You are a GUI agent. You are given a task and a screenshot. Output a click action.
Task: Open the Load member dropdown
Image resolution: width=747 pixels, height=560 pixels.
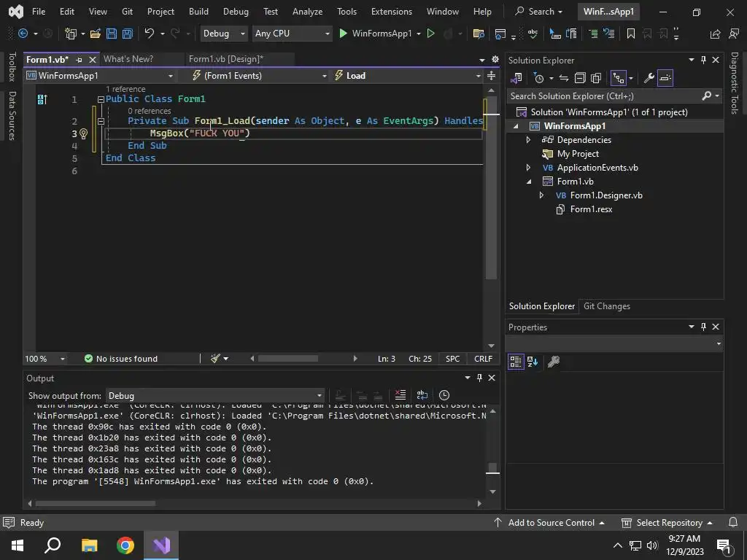407,75
